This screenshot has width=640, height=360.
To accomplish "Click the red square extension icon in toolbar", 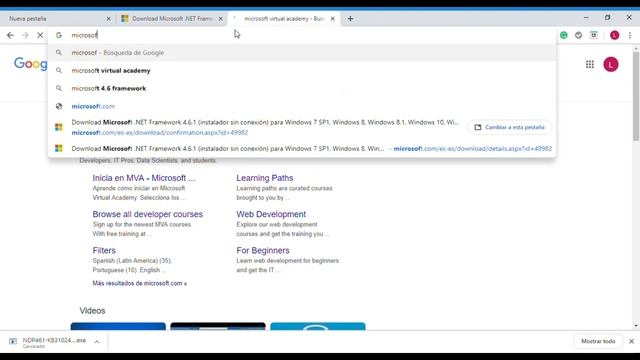I will [x=594, y=36].
